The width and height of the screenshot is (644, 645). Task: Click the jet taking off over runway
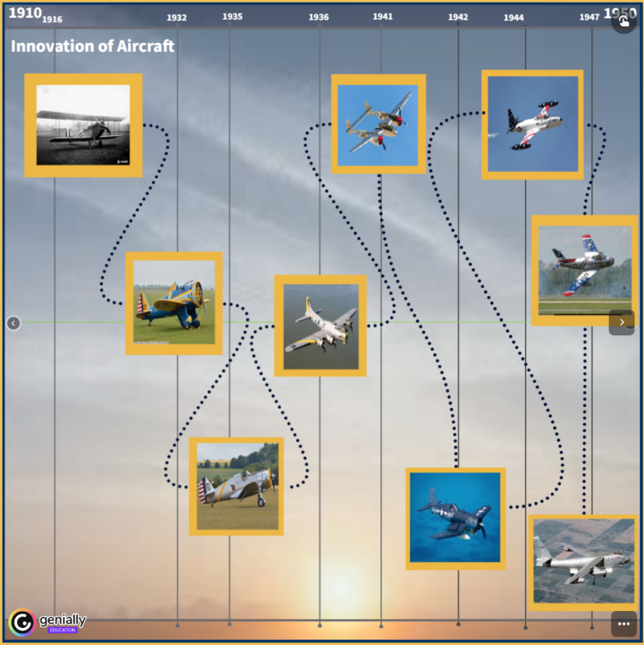point(584,270)
